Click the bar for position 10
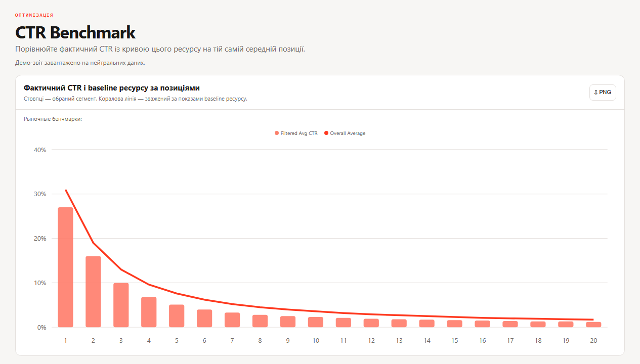The image size is (640, 364). [x=316, y=322]
